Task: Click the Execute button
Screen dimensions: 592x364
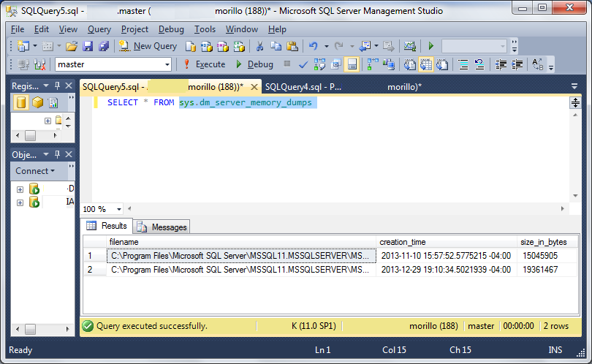Action: pos(204,64)
